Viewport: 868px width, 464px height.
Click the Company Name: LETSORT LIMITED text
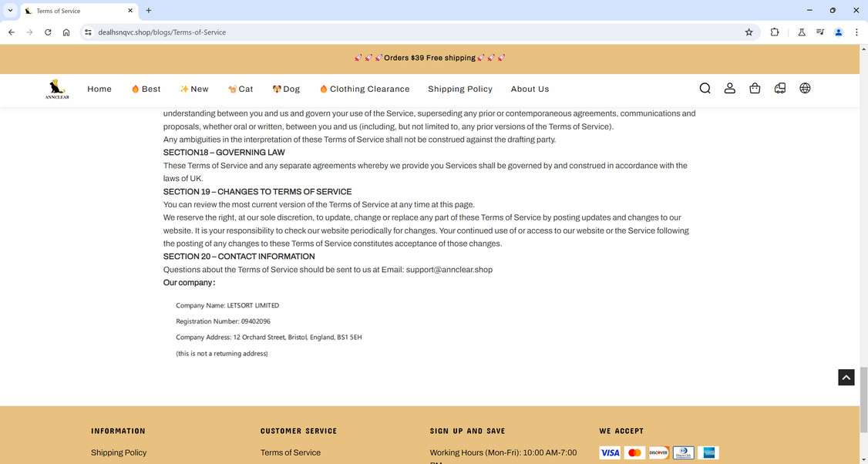227,305
